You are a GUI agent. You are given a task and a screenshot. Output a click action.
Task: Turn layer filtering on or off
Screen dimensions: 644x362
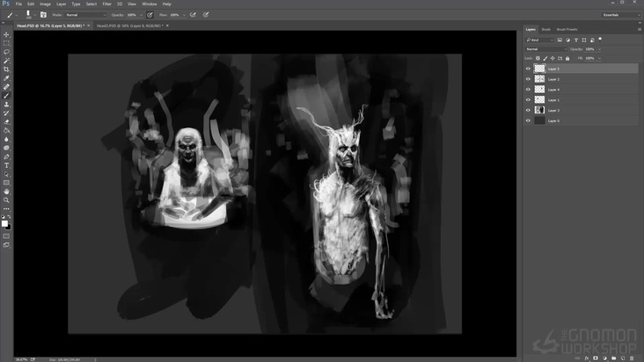(x=600, y=40)
